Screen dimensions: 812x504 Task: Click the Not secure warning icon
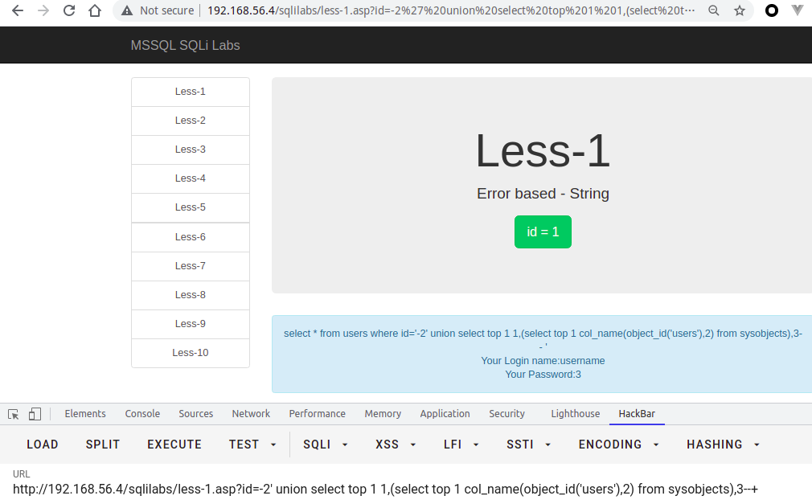point(127,10)
